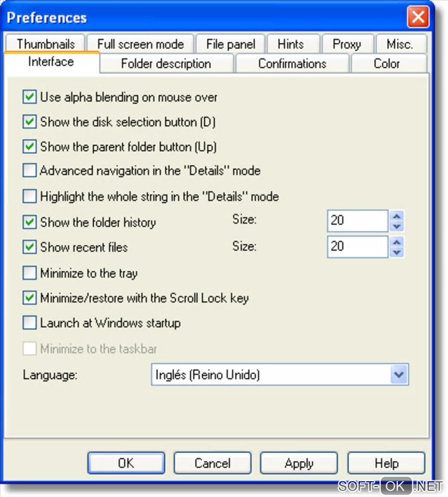
Task: Open the Misc. tab
Action: [x=401, y=44]
